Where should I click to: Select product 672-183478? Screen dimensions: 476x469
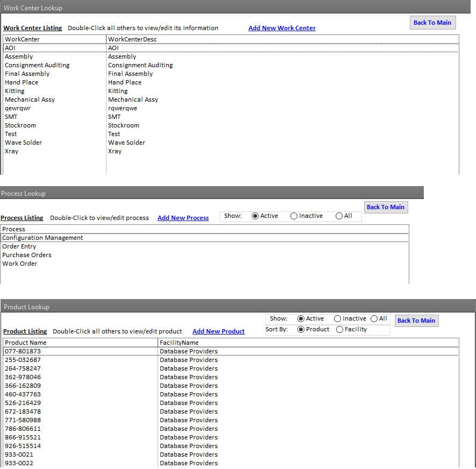(x=231, y=411)
